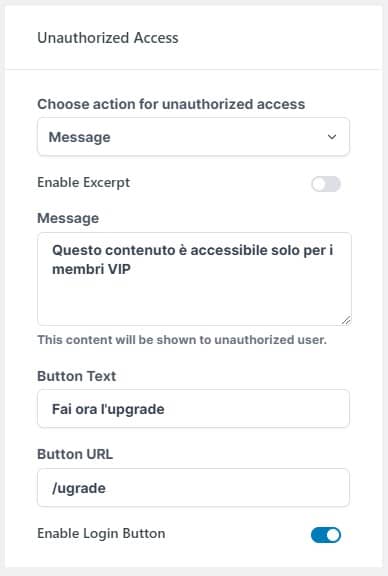Click the Message field label
The height and width of the screenshot is (576, 388).
68,218
